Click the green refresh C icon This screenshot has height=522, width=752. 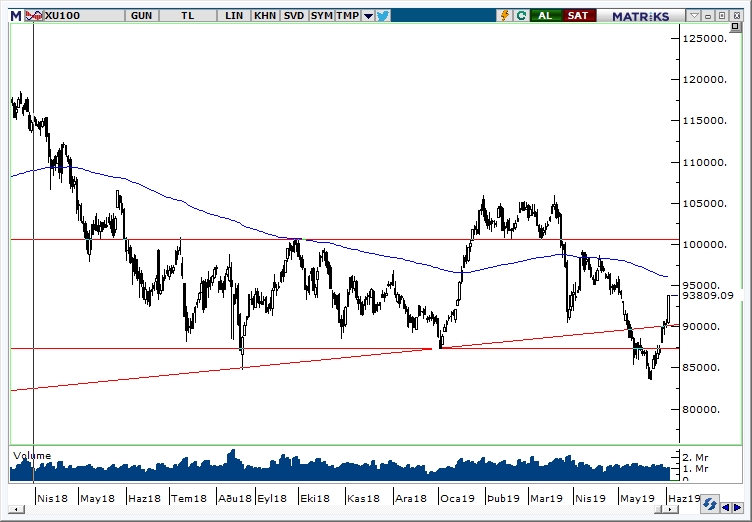521,16
